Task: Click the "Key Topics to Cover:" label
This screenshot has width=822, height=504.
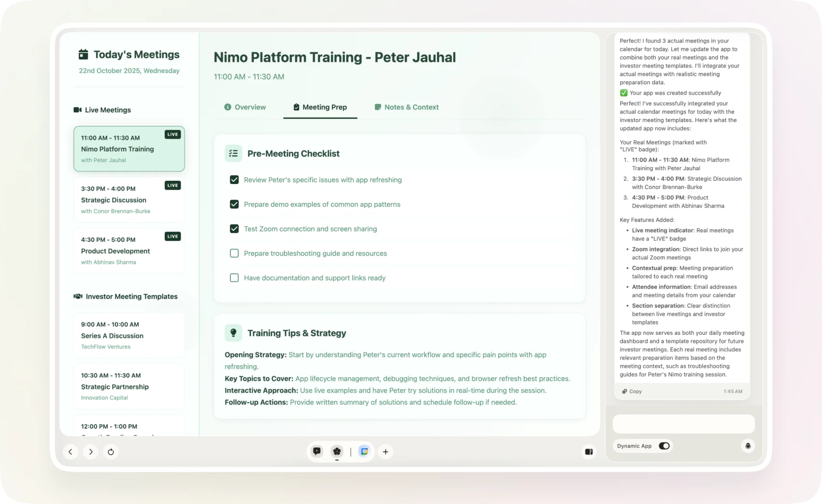Action: click(259, 379)
